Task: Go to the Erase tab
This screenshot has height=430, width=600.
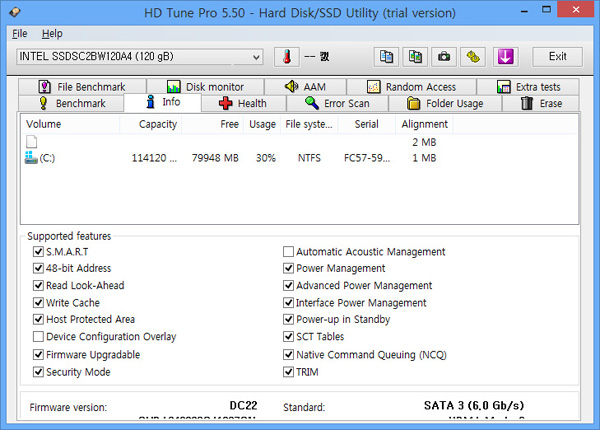Action: [x=541, y=103]
